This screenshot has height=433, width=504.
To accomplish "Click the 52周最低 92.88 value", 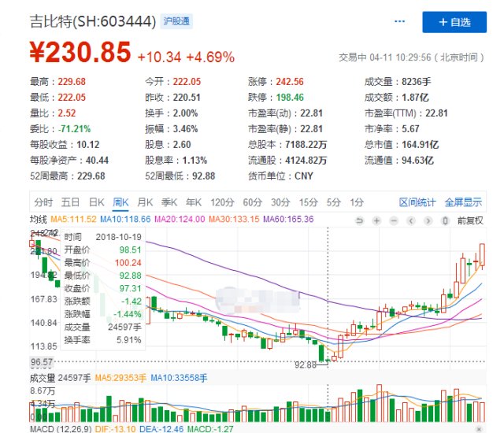I will (204, 176).
